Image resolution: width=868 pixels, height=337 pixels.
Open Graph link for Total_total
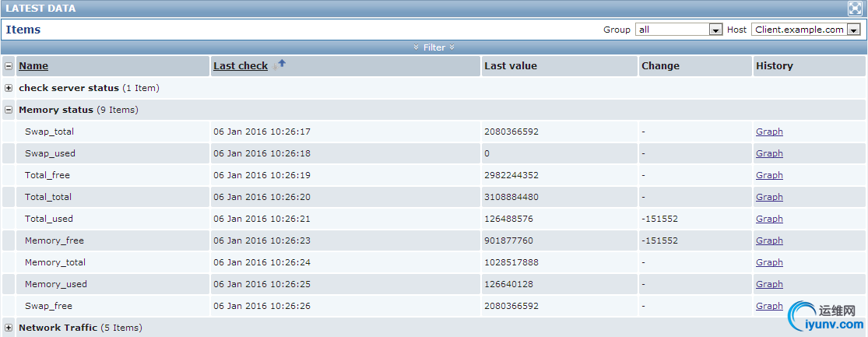coord(769,197)
